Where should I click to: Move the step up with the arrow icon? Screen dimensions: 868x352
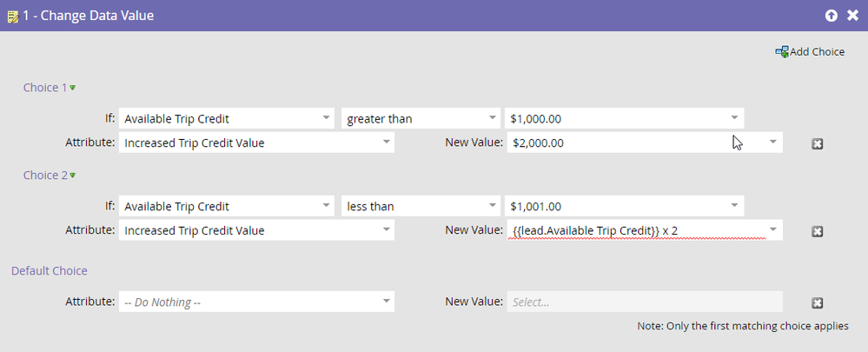832,16
